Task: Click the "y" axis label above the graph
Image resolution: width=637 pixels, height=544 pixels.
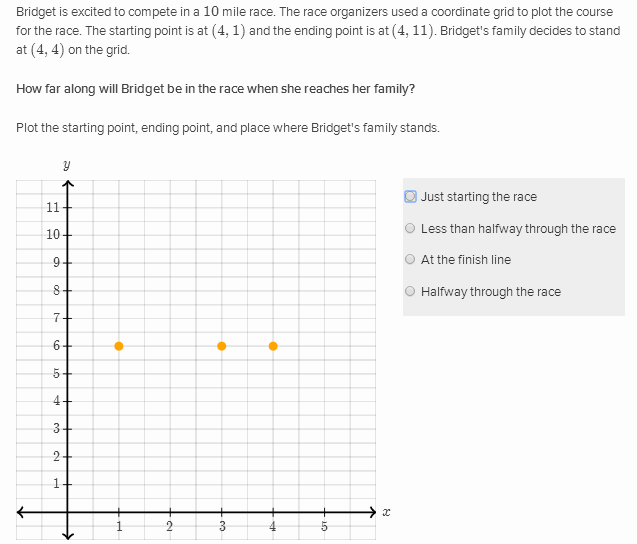Action: [x=66, y=164]
